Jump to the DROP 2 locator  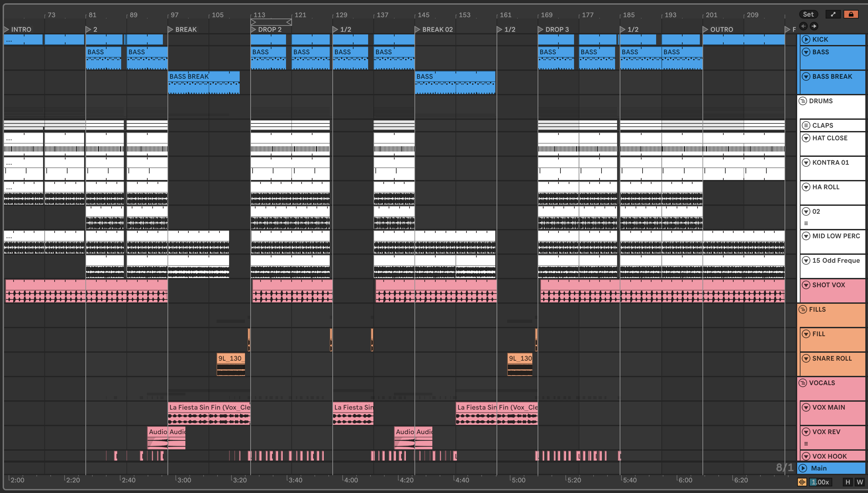click(x=253, y=29)
